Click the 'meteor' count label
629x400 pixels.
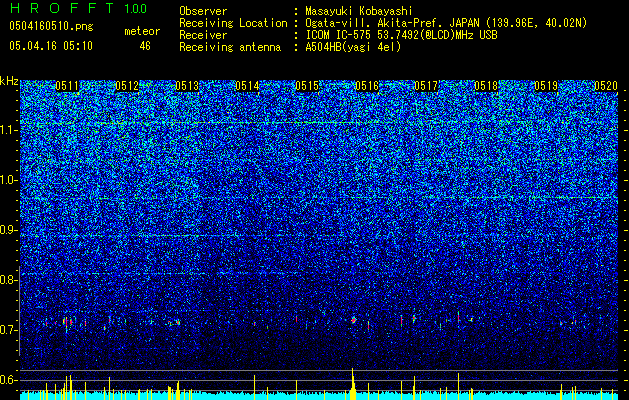tap(142, 31)
